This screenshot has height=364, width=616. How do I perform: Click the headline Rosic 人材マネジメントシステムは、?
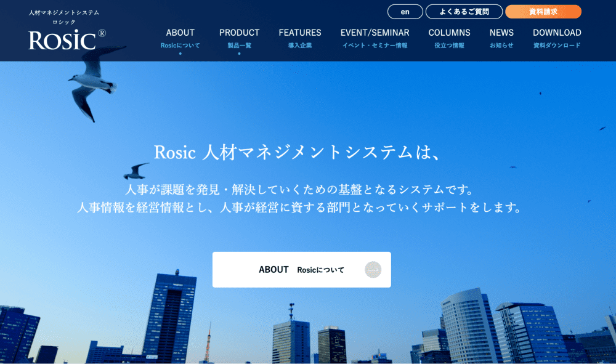coord(297,152)
